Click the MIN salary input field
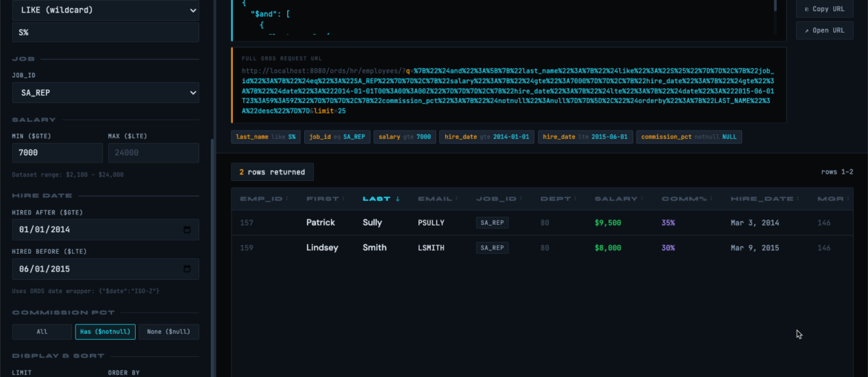Image resolution: width=868 pixels, height=377 pixels. coord(57,153)
